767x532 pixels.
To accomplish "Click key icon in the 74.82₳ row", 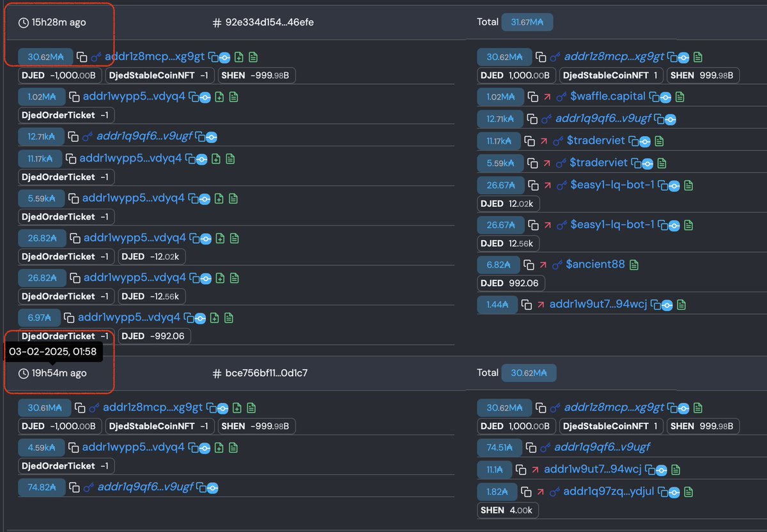I will pos(89,487).
